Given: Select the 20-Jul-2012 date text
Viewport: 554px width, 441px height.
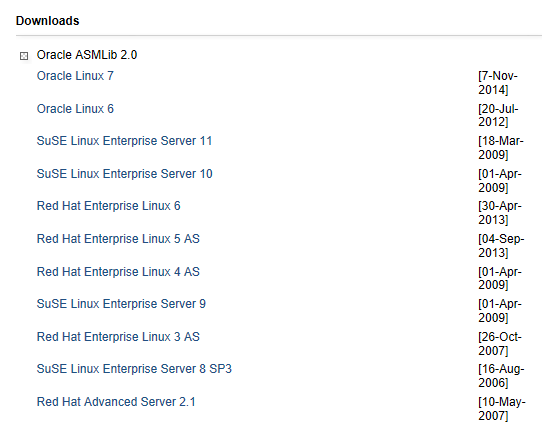Looking at the screenshot, I should point(498,115).
